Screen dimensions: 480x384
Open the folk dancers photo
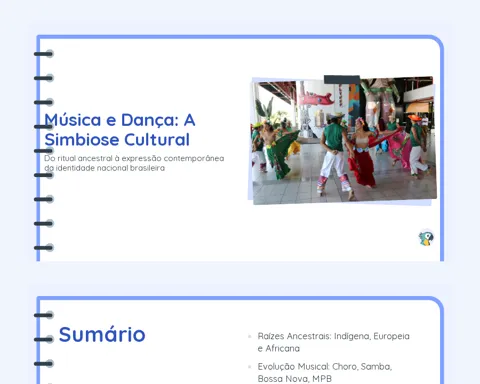pos(344,140)
